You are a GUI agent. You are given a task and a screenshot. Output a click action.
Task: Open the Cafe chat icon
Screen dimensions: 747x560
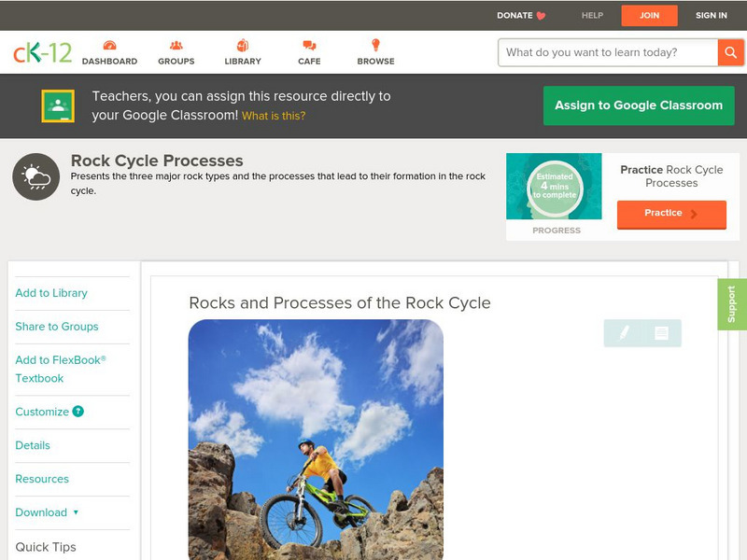coord(309,46)
